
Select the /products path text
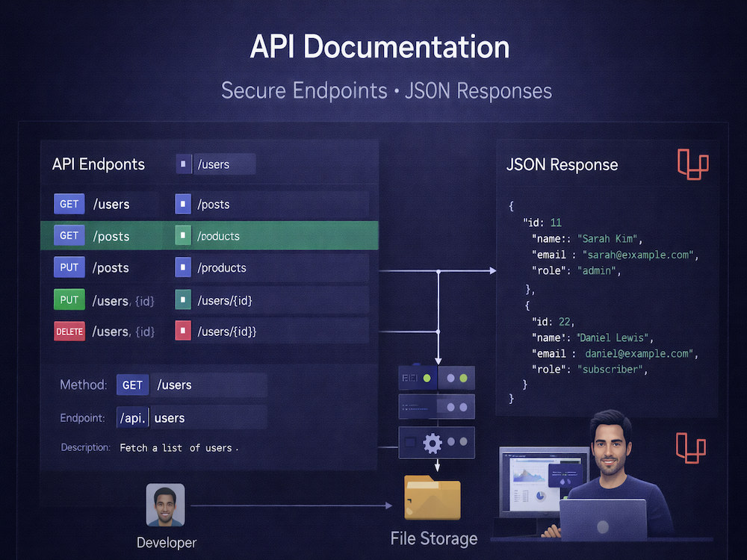pyautogui.click(x=222, y=267)
